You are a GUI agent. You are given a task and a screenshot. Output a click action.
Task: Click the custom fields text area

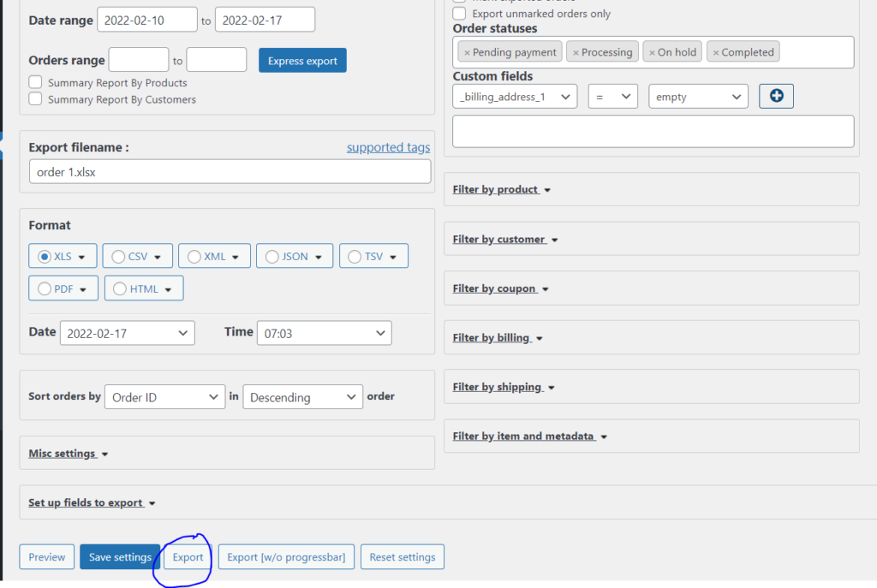pos(653,131)
